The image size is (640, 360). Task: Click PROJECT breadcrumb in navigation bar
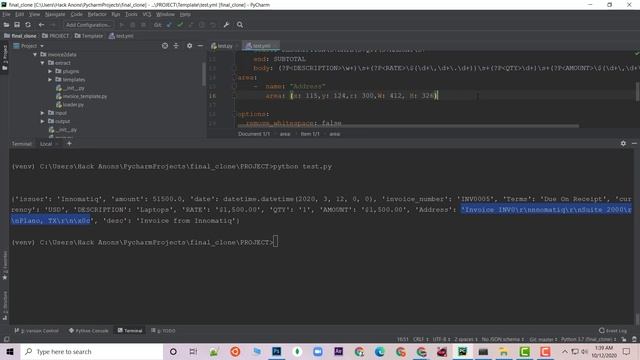[x=56, y=36]
